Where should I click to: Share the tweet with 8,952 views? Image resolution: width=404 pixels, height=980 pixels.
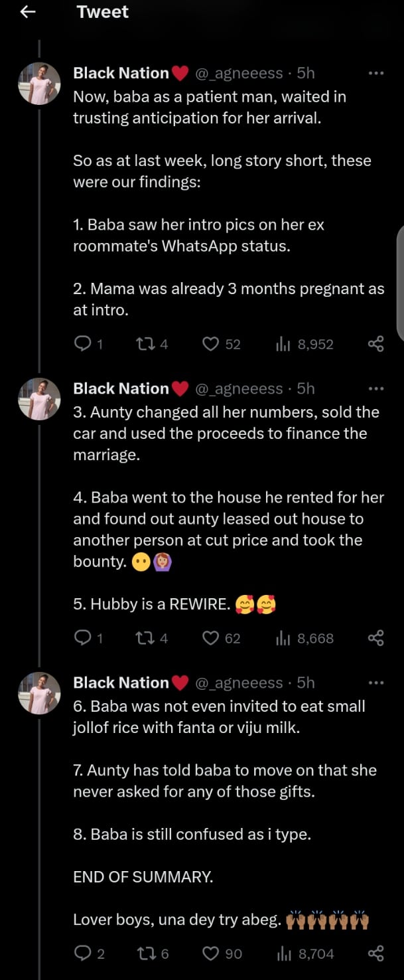pos(375,343)
